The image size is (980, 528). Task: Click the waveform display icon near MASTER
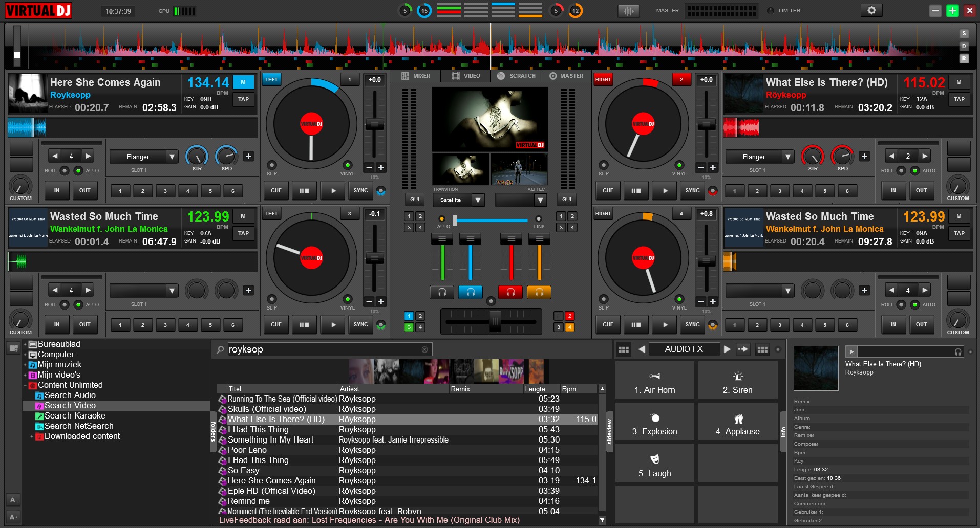[x=628, y=11]
